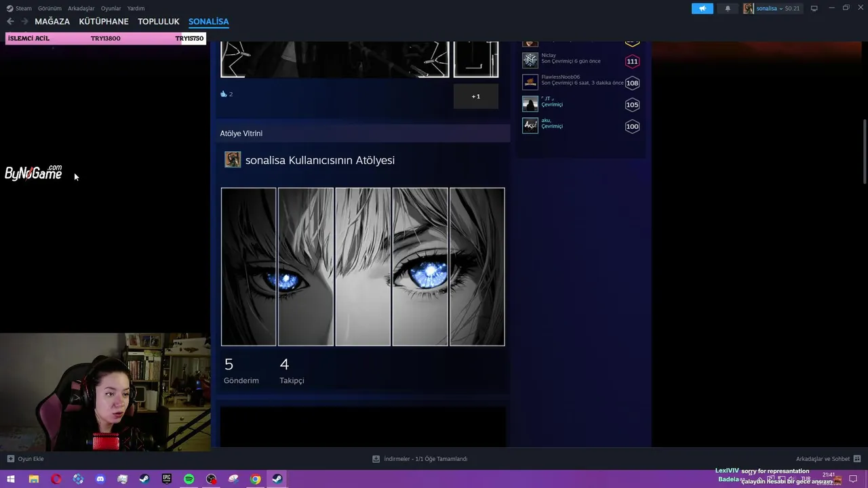Open Opera browser from taskbar
The image size is (868, 488).
pos(56,479)
